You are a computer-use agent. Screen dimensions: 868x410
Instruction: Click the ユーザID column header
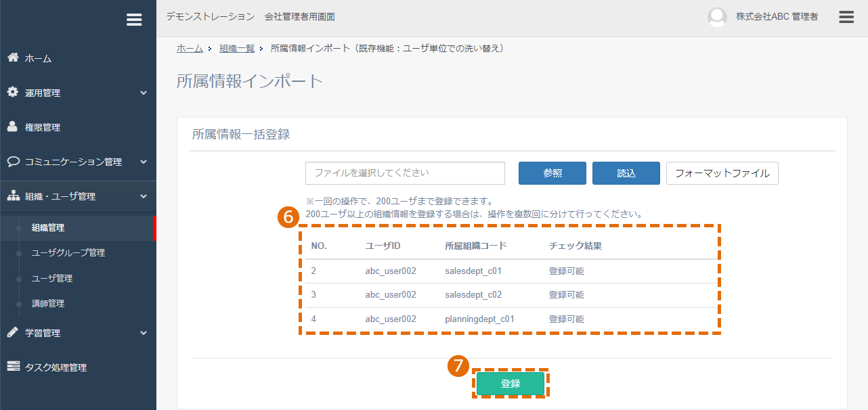point(383,246)
